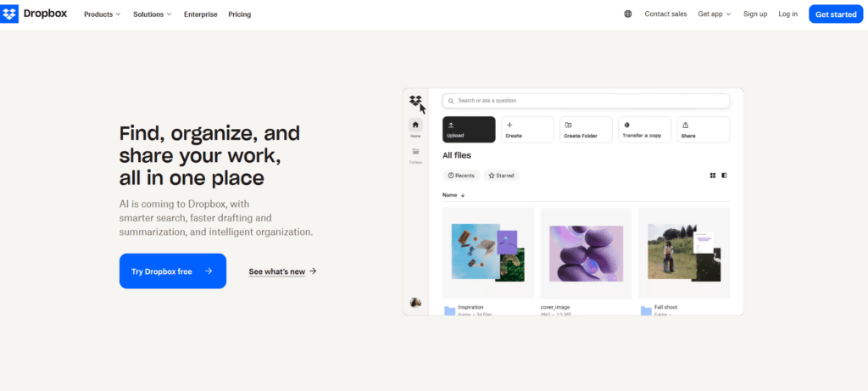Click the Create plus tile

(x=527, y=130)
